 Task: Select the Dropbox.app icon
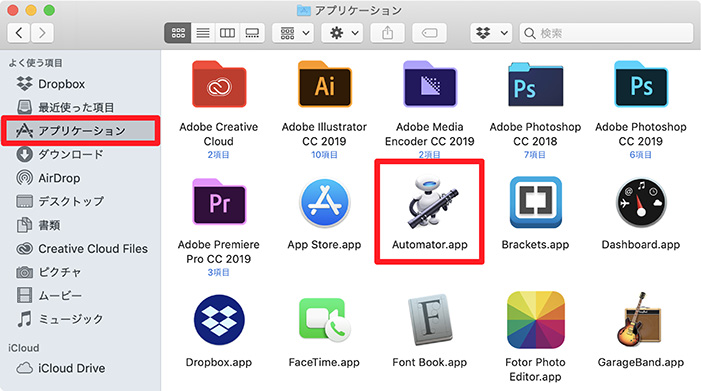click(219, 320)
